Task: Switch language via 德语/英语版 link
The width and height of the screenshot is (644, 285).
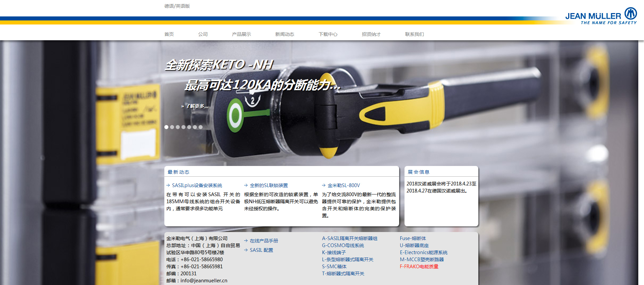Action: tap(177, 6)
